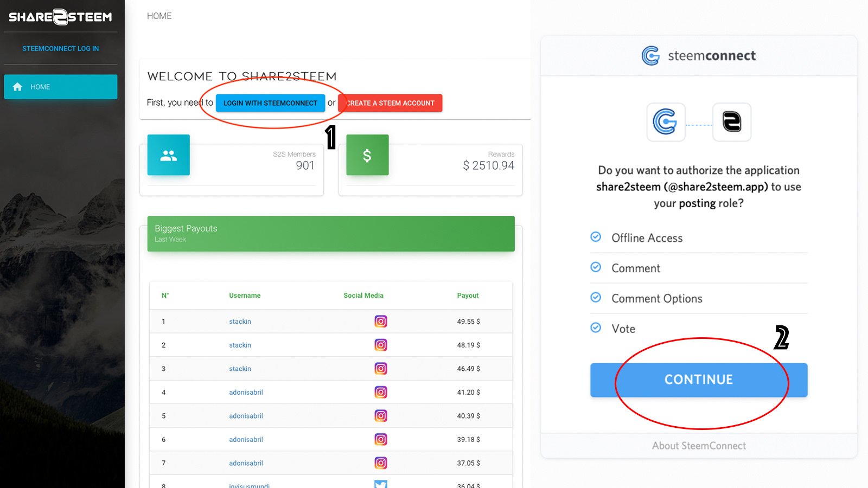Viewport: 868px width, 488px height.
Task: Click the SteemConnect app tile icon
Action: pyautogui.click(x=666, y=122)
